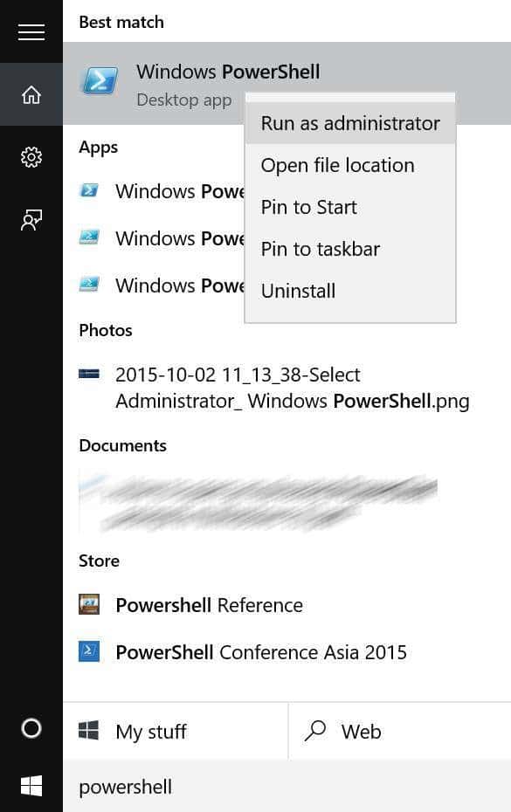Click the Feedback person icon

click(x=31, y=219)
